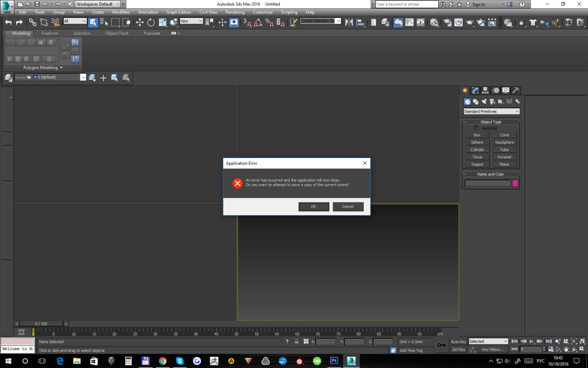Select the Lights category icon
The width and height of the screenshot is (588, 368).
[x=484, y=102]
